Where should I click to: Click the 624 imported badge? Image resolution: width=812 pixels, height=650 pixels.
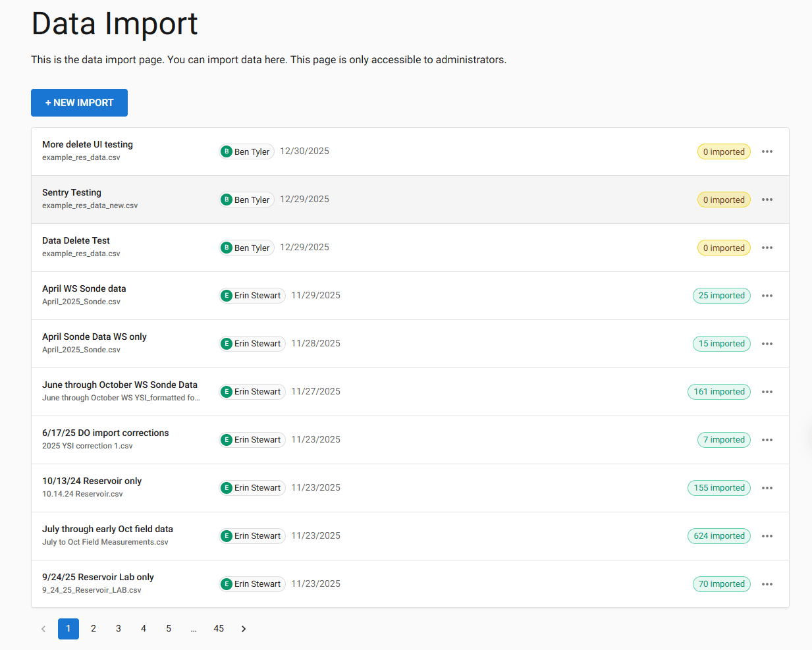click(x=719, y=536)
